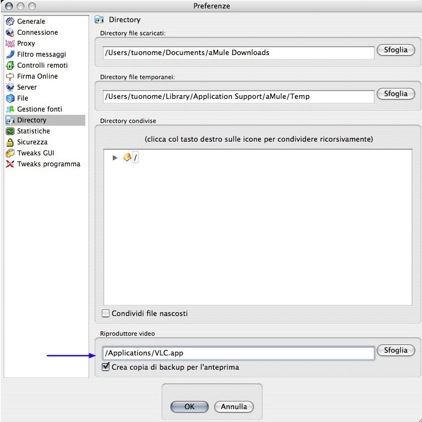Select the Sicurezza padlock icon
The image size is (422, 422).
click(x=10, y=142)
